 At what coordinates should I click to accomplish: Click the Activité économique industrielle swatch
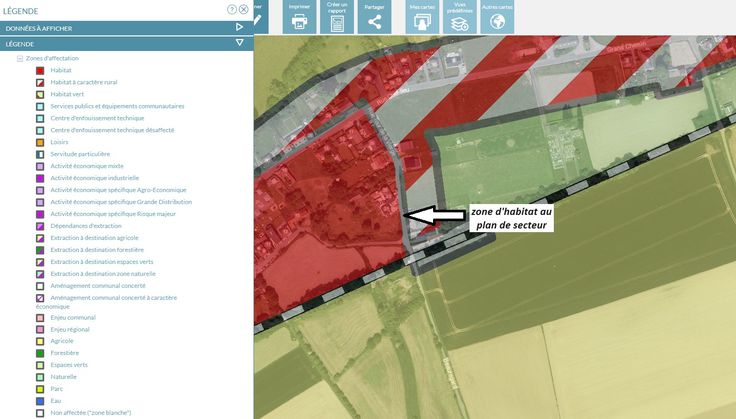(x=40, y=178)
